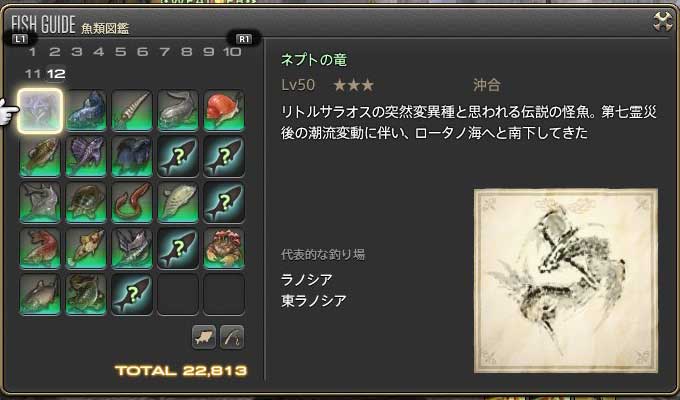Click the L1 previous page indicator
680x400 pixels.
[20, 39]
